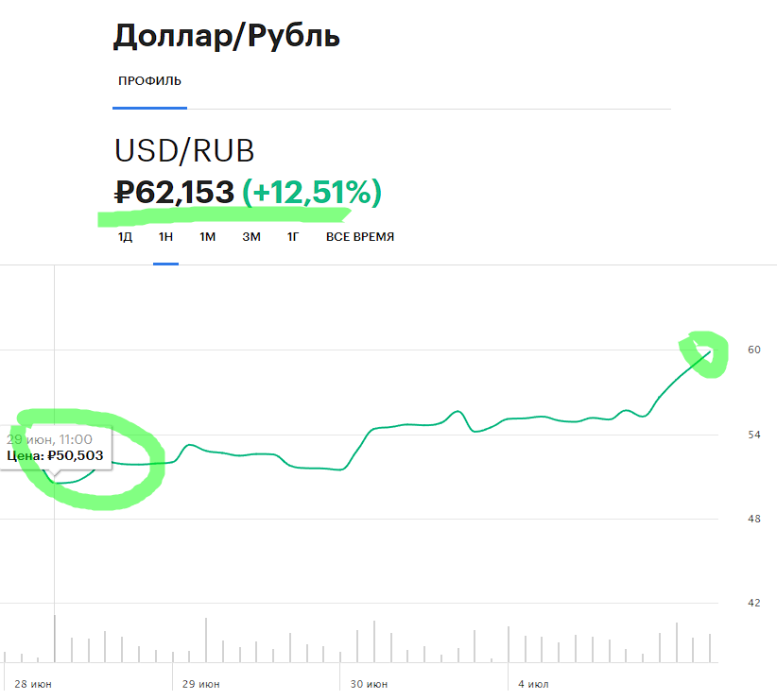The image size is (777, 700).
Task: Click the 60 price axis label
Action: [727, 350]
